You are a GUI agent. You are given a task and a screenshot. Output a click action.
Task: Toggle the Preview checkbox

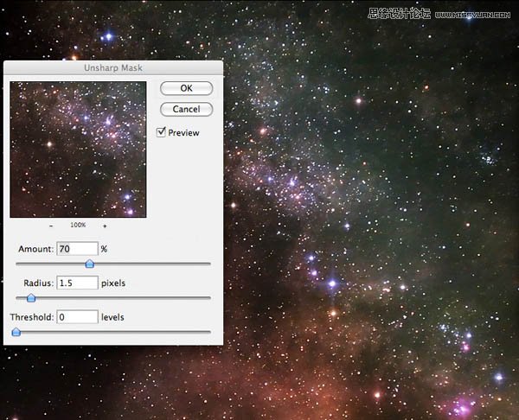(x=161, y=132)
